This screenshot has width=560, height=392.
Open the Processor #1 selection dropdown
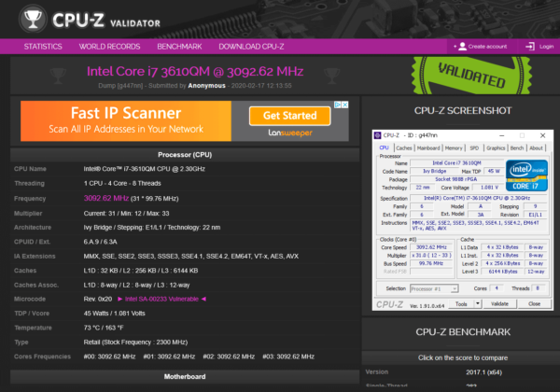point(434,288)
